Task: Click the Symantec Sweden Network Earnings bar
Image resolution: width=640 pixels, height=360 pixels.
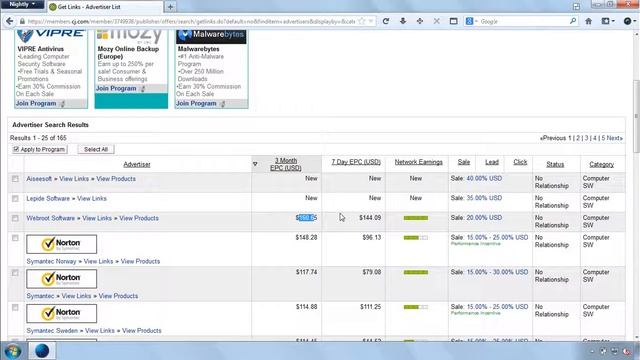Action: pyautogui.click(x=416, y=307)
